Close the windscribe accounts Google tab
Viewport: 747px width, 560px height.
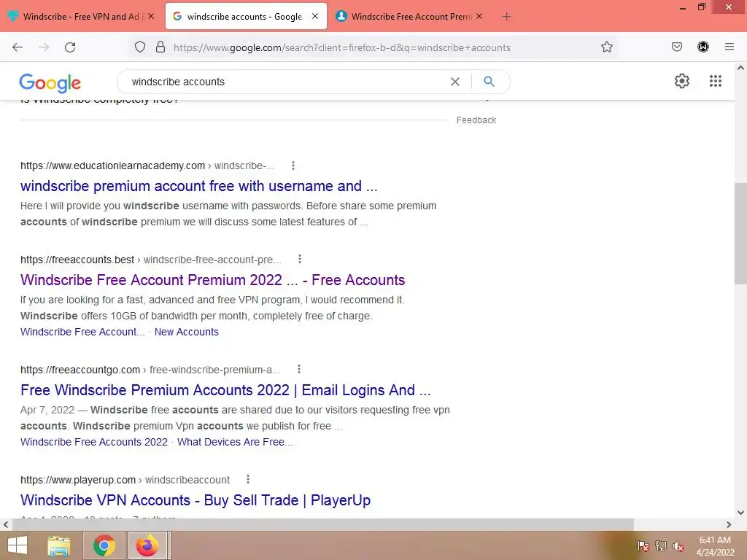click(x=315, y=16)
